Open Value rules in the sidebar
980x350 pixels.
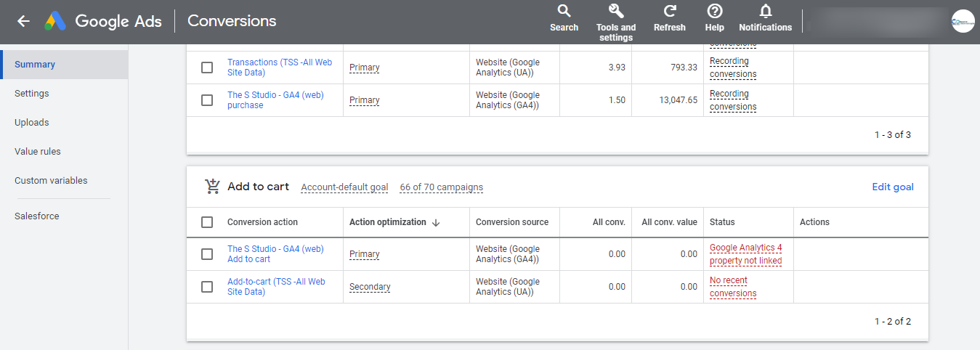pyautogui.click(x=38, y=152)
